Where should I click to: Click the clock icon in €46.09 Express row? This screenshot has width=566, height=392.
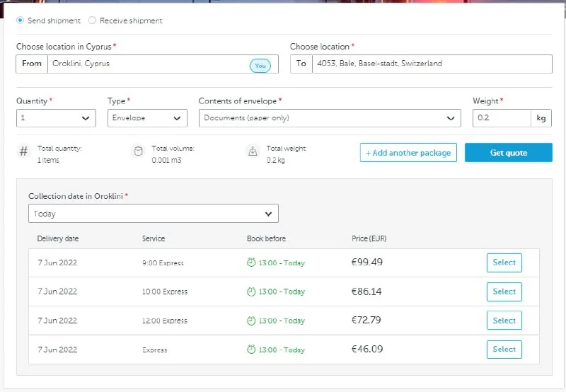(251, 350)
